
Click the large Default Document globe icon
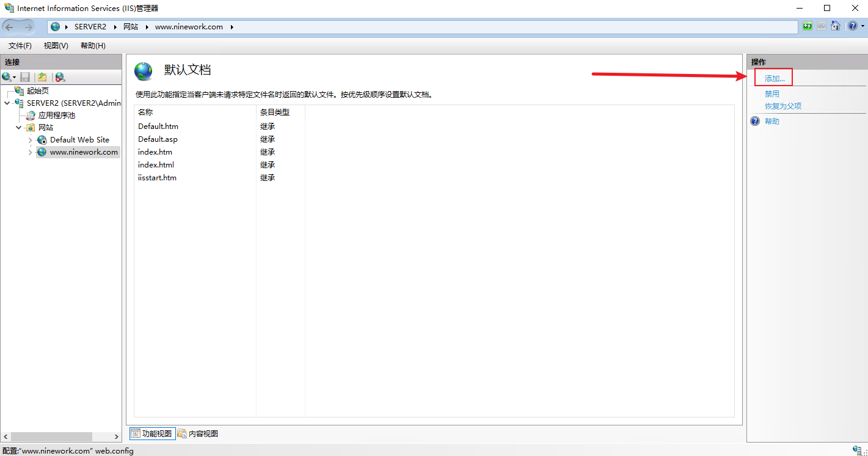144,71
